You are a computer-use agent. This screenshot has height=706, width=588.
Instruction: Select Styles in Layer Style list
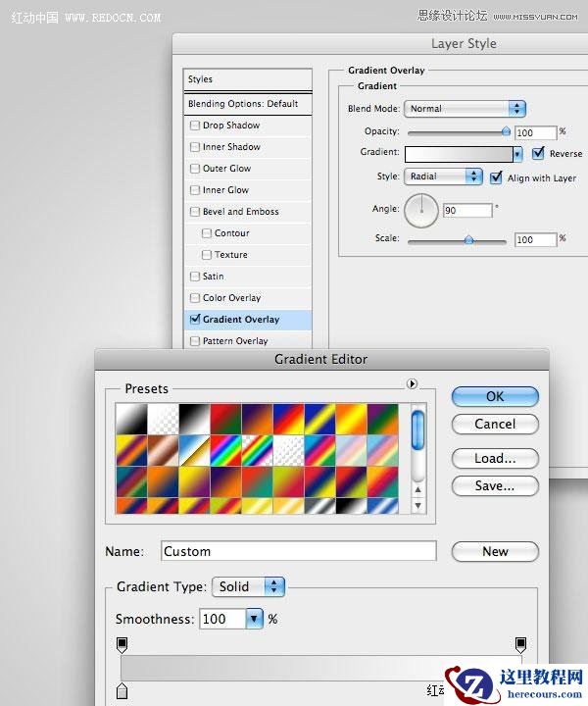pos(247,79)
